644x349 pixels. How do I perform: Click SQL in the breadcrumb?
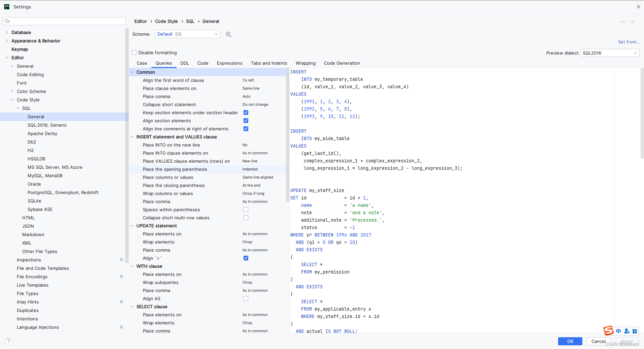click(x=190, y=21)
